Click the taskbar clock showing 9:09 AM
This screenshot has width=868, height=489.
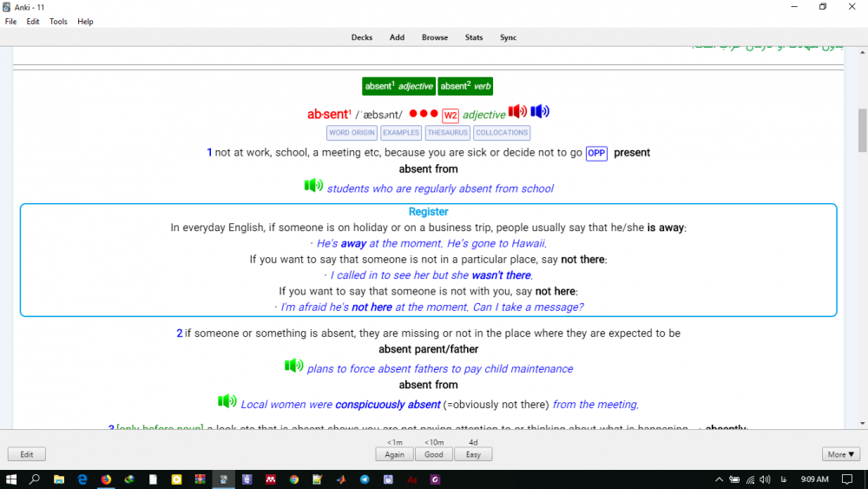(x=814, y=479)
